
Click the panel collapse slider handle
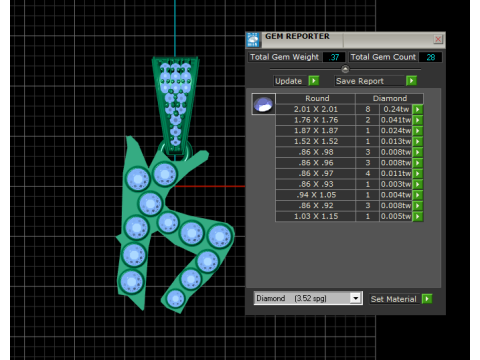coord(345,69)
